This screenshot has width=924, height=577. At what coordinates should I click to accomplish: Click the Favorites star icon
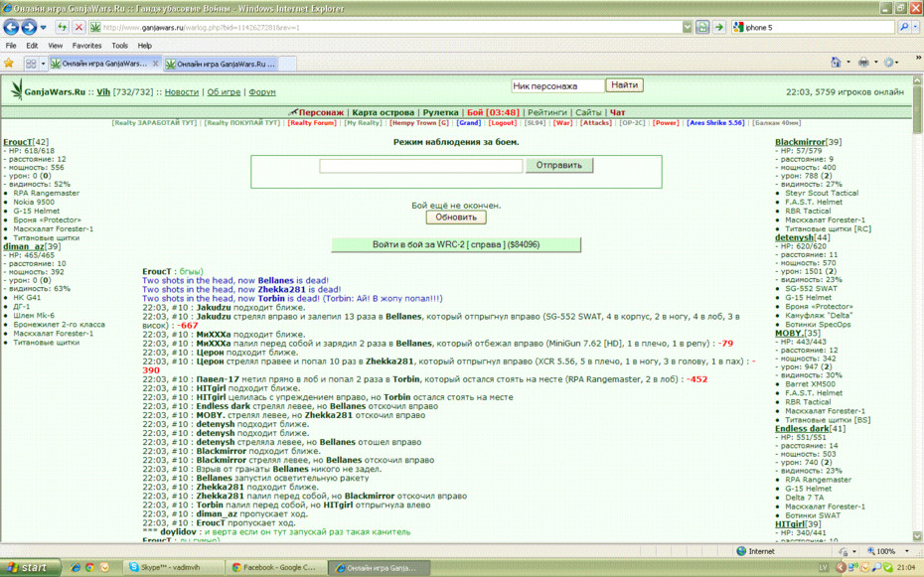tap(9, 63)
